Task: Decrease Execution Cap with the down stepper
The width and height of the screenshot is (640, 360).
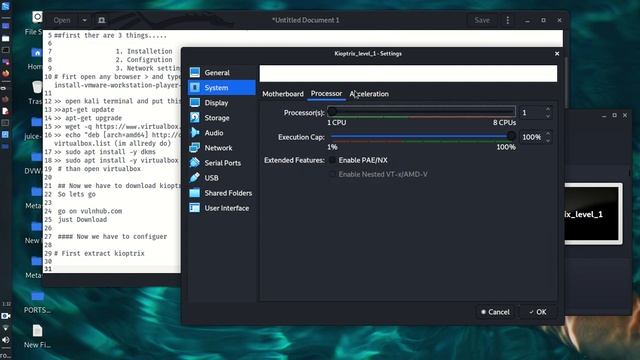Action: tap(548, 140)
